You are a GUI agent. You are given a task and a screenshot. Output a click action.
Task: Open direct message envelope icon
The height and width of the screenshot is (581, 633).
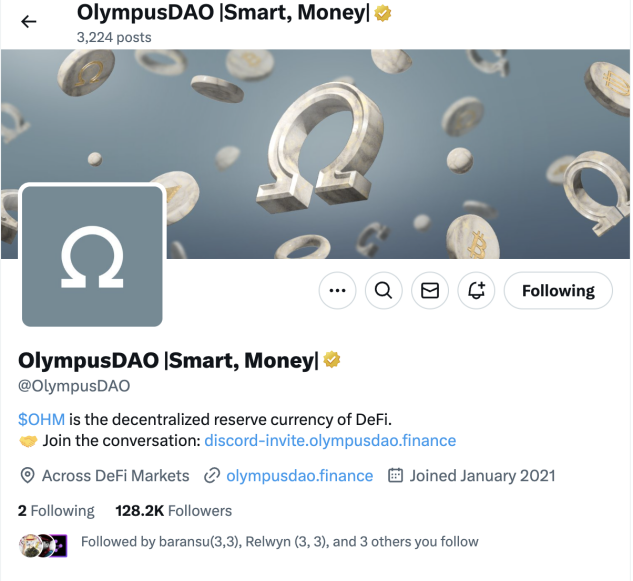pos(430,291)
